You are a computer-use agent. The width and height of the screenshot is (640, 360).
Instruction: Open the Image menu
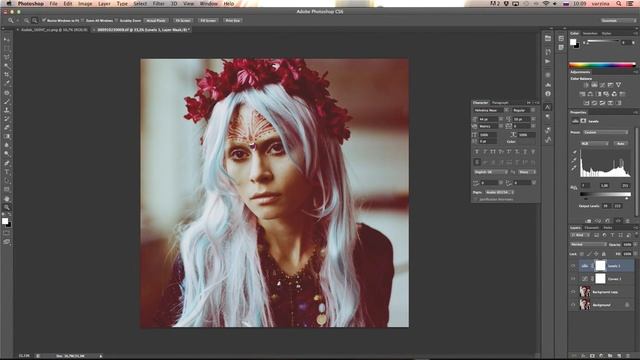coord(85,4)
